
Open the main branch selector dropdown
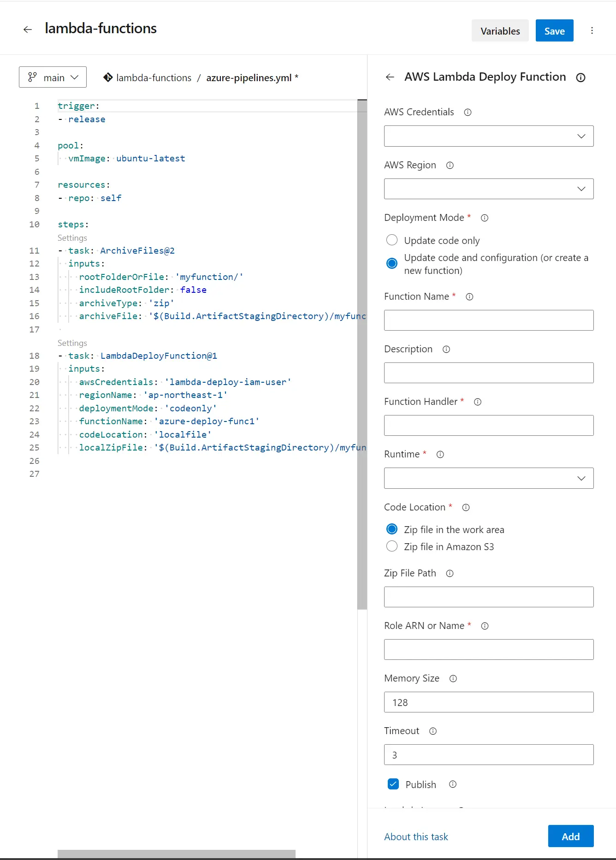53,77
